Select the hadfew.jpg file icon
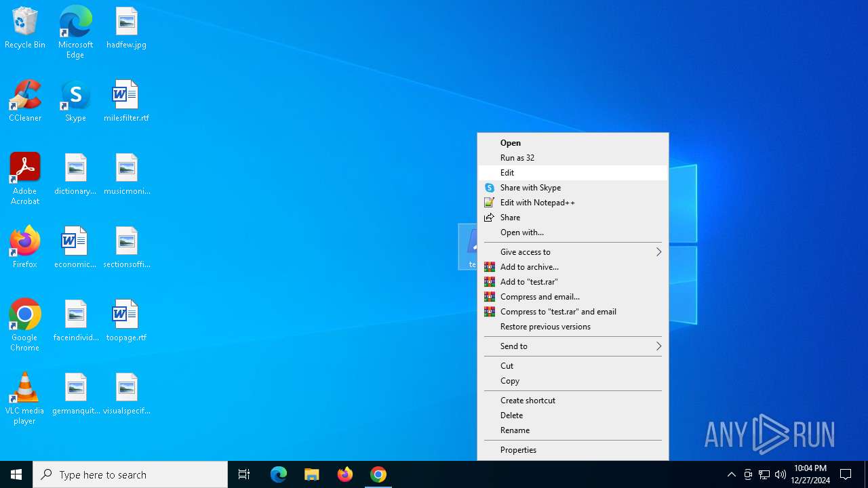868x488 pixels. (126, 28)
